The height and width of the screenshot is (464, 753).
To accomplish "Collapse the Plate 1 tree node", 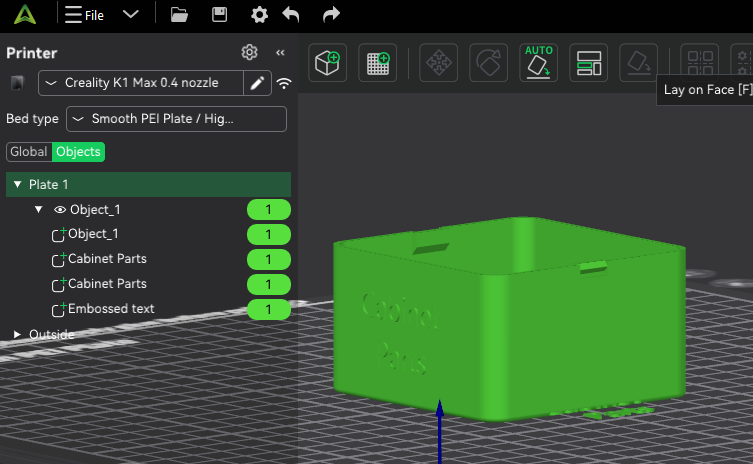I will 17,185.
